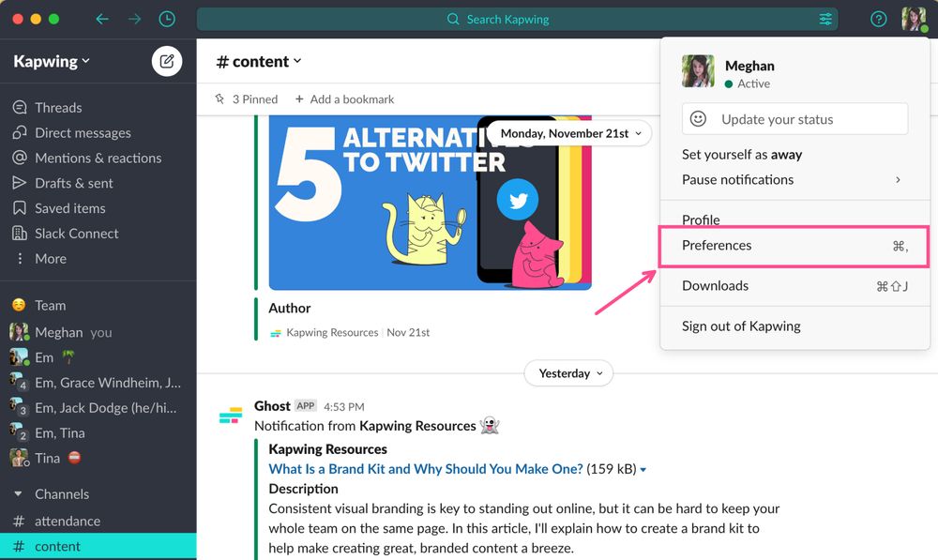Open Threads from the sidebar
Image resolution: width=938 pixels, height=560 pixels.
click(x=58, y=107)
